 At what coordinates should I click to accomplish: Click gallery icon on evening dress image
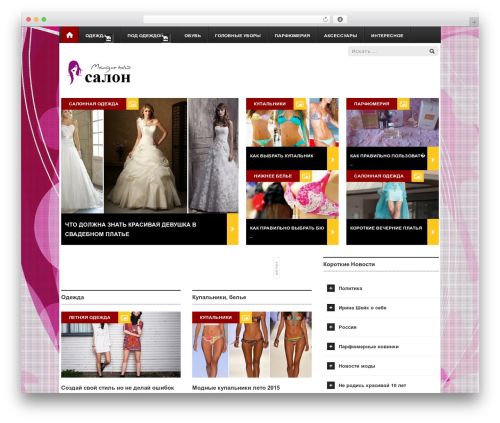tap(417, 176)
